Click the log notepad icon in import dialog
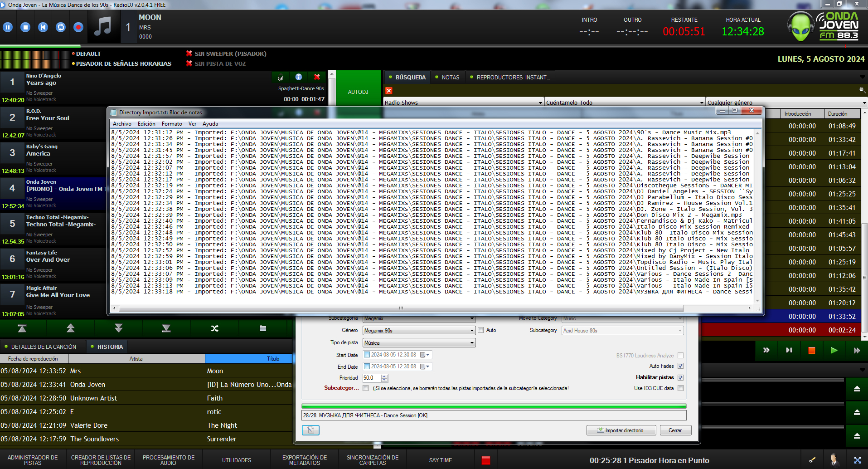The width and height of the screenshot is (868, 469). click(x=310, y=430)
